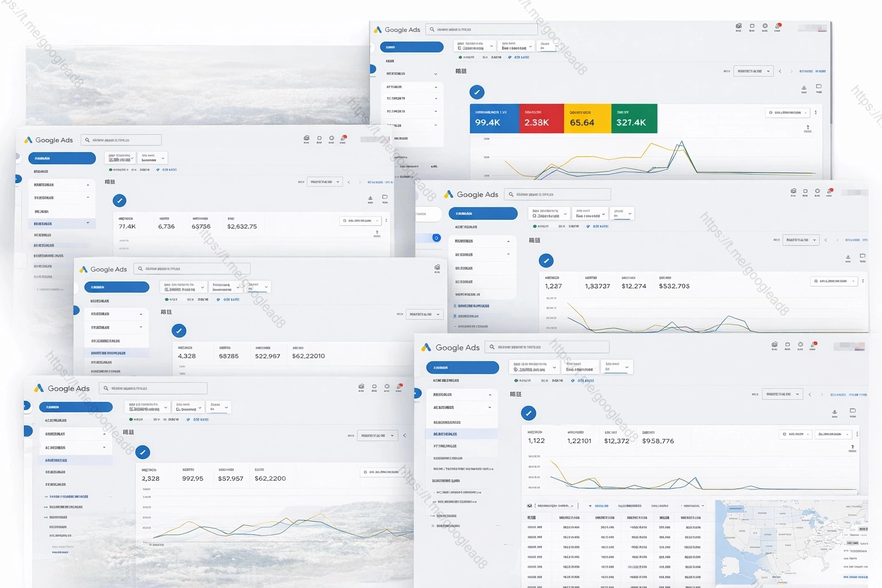Click the search magnifier icon in the 2,328 window
The height and width of the screenshot is (588, 882).
pyautogui.click(x=106, y=388)
